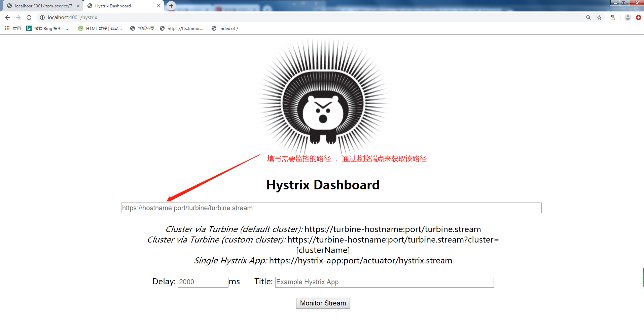Click the address bar URL localhost:4001/hystrix
The width and height of the screenshot is (644, 329).
[x=72, y=17]
